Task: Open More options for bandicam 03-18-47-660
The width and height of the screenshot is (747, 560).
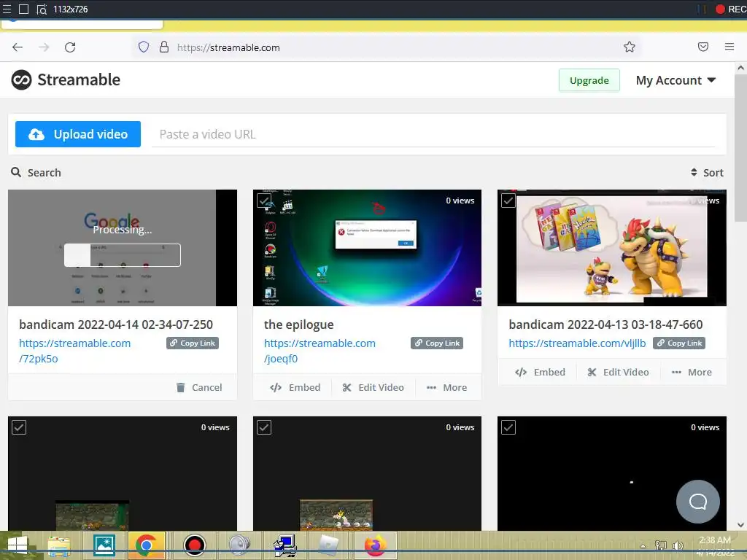Action: click(692, 373)
